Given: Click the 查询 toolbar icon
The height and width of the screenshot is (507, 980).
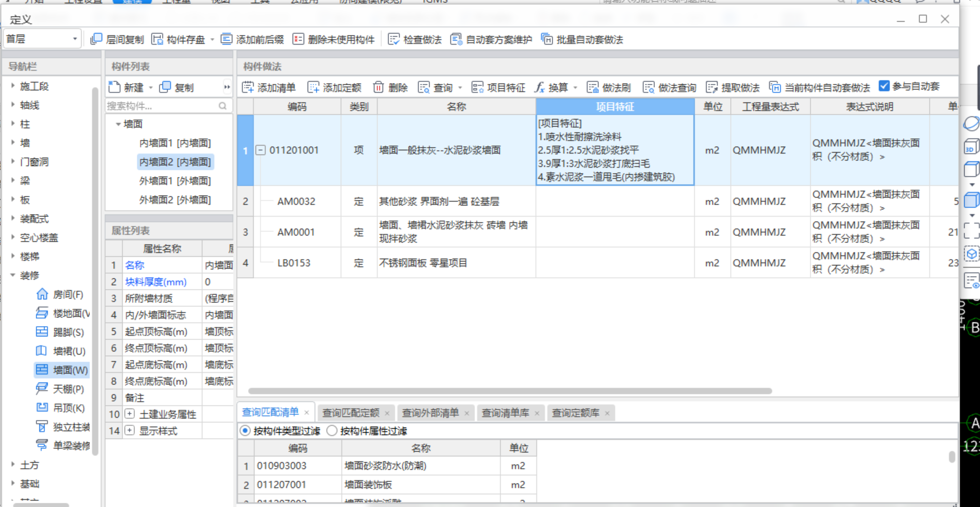Looking at the screenshot, I should click(423, 87).
